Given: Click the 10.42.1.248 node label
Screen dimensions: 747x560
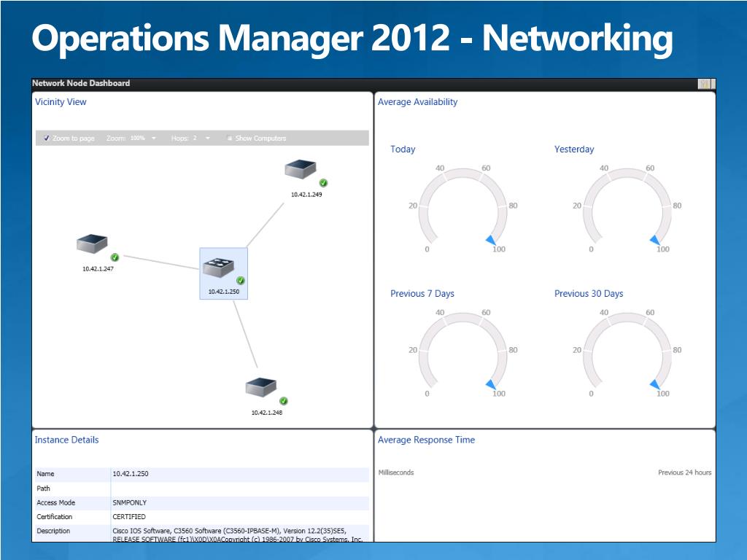Looking at the screenshot, I should (267, 413).
